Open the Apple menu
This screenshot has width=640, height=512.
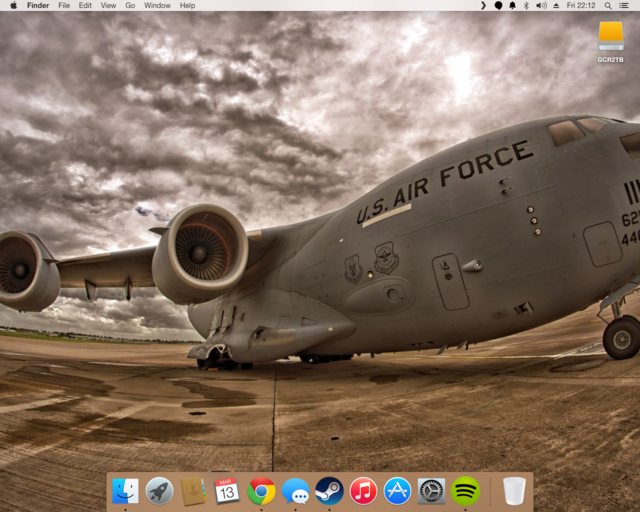(13, 5)
